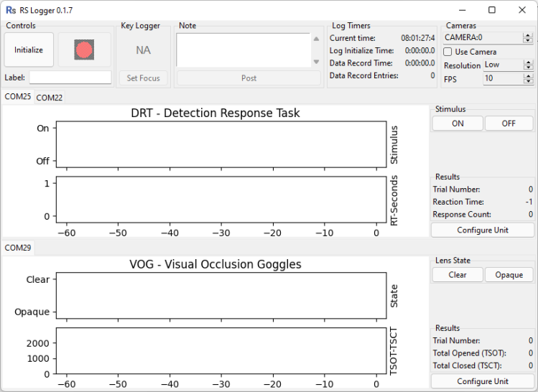Click the Note scroll up arrow
This screenshot has height=392, width=538.
coord(316,39)
